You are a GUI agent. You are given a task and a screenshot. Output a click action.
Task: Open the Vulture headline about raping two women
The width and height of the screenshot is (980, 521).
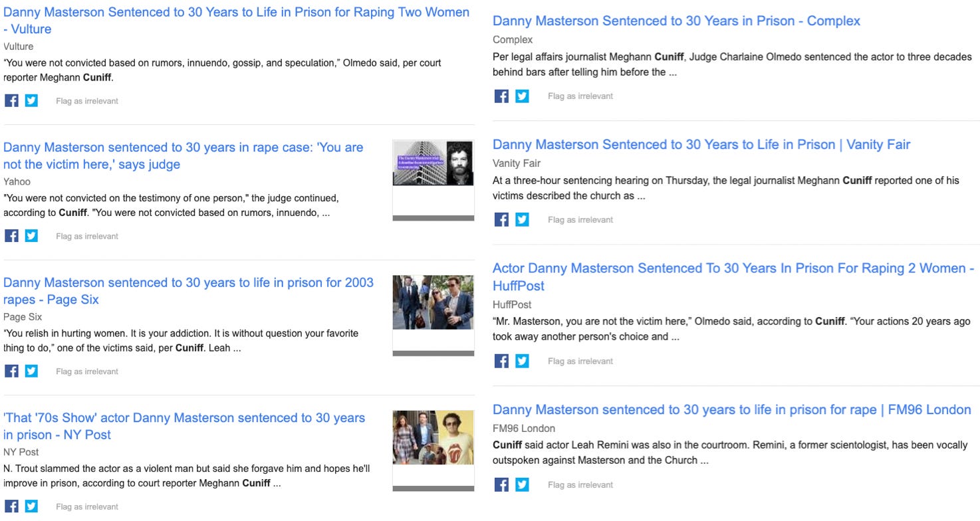(x=236, y=21)
